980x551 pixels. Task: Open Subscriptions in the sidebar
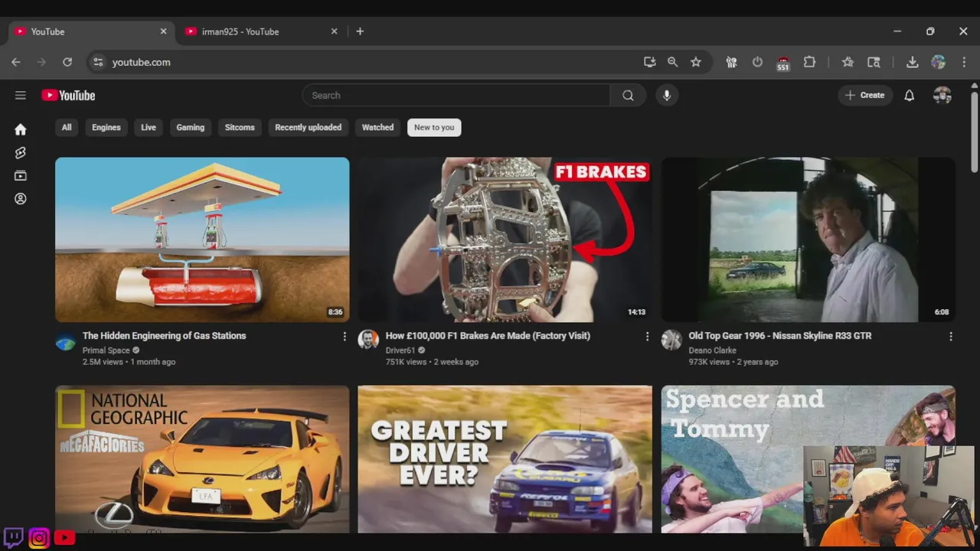[x=21, y=176]
